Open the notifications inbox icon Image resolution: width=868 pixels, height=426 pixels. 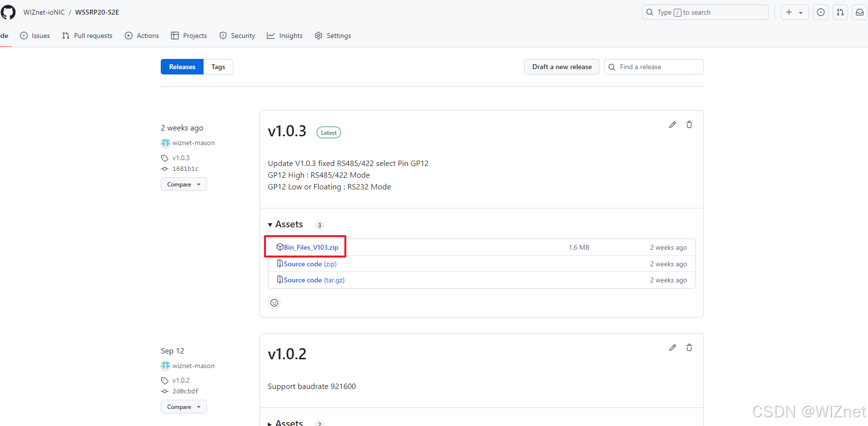click(x=860, y=12)
